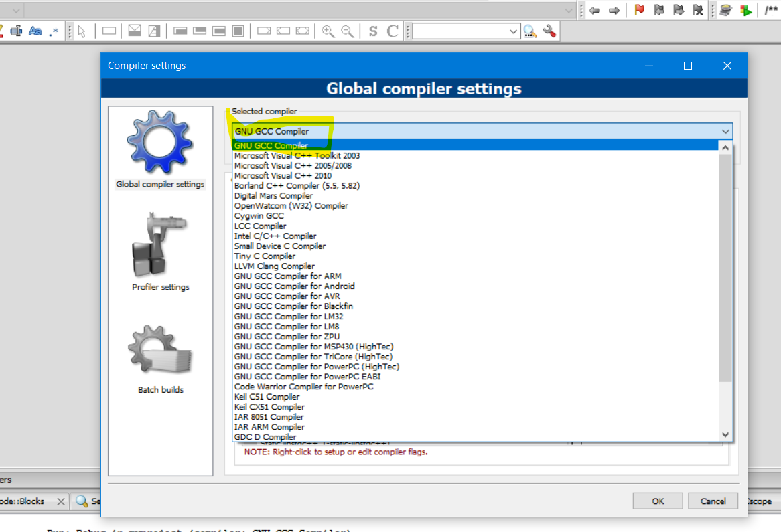This screenshot has height=532, width=781.
Task: Toggle a bookmark with the red flag icon
Action: coord(639,10)
